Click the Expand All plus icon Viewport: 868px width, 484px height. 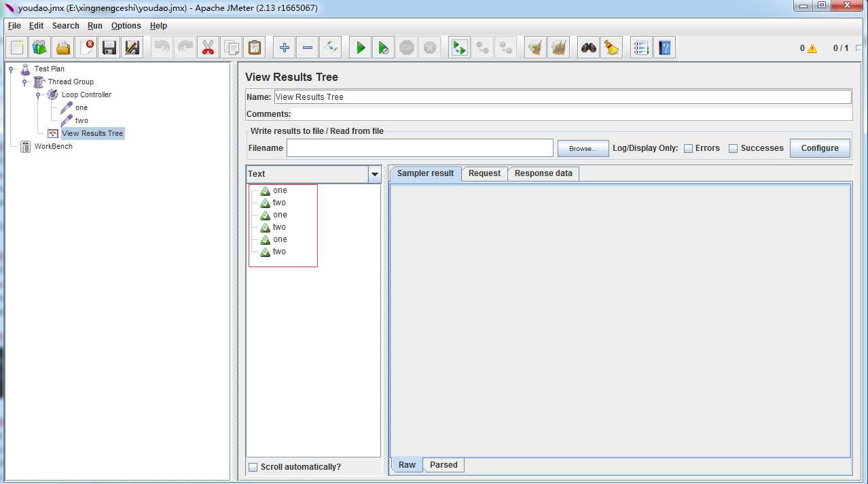(x=285, y=48)
